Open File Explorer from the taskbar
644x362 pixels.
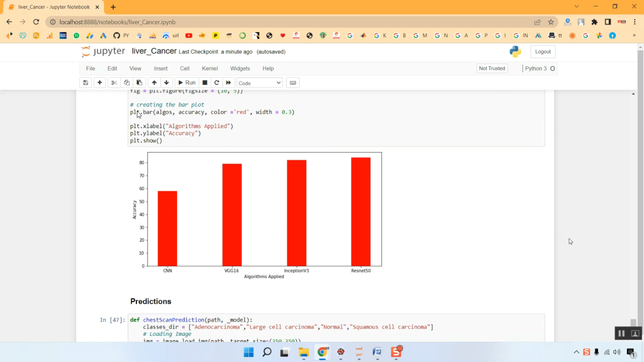coord(304,353)
